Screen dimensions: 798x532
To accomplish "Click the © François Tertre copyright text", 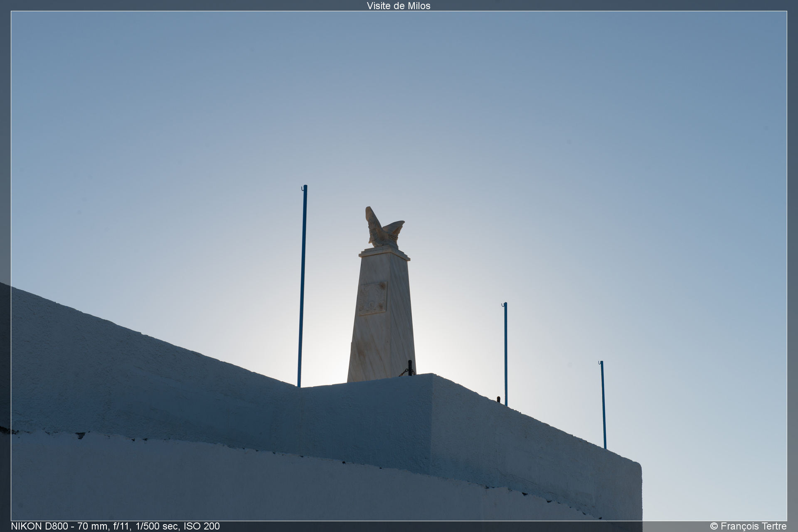I will click(x=748, y=526).
